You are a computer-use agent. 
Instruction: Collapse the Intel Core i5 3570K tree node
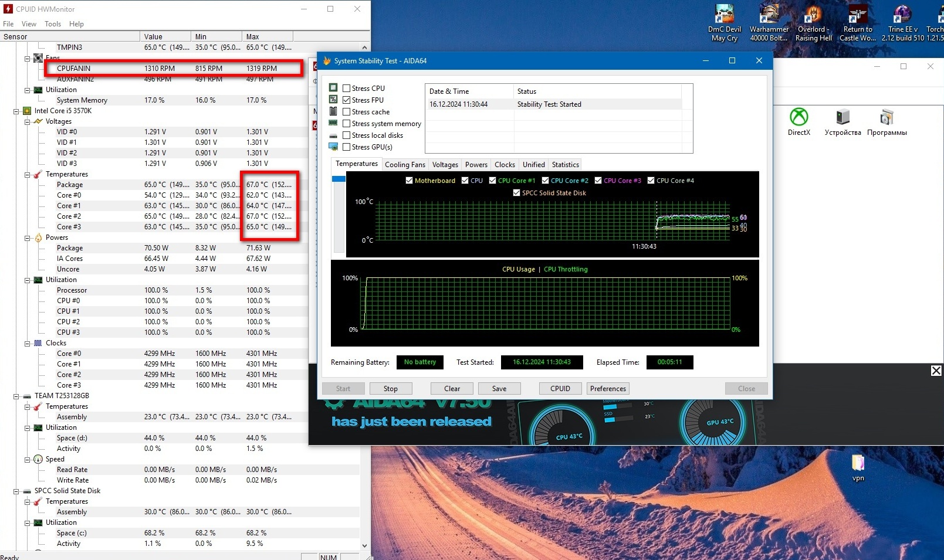click(16, 111)
